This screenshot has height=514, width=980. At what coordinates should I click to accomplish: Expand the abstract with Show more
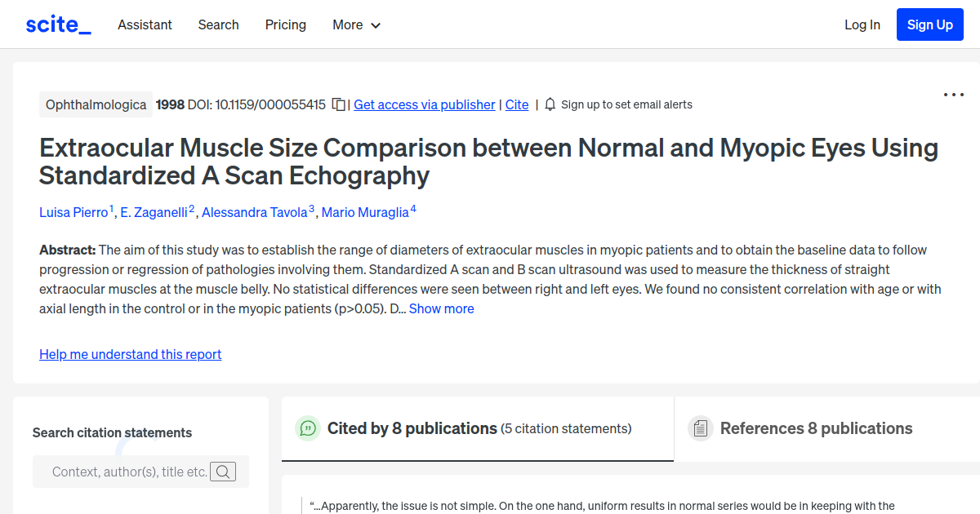coord(441,308)
